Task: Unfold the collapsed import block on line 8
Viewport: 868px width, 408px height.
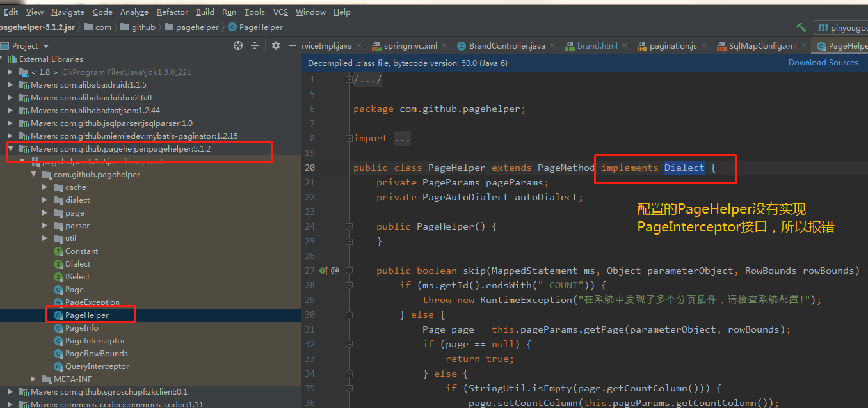Action: tap(349, 138)
